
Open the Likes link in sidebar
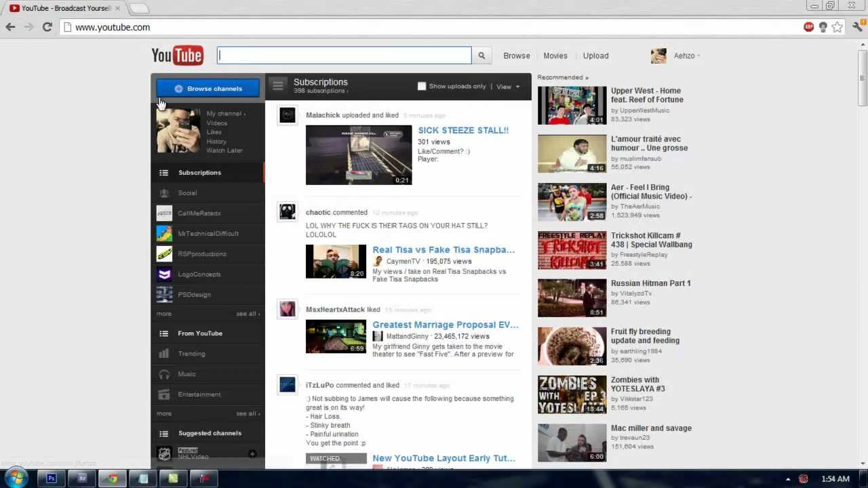tap(214, 132)
